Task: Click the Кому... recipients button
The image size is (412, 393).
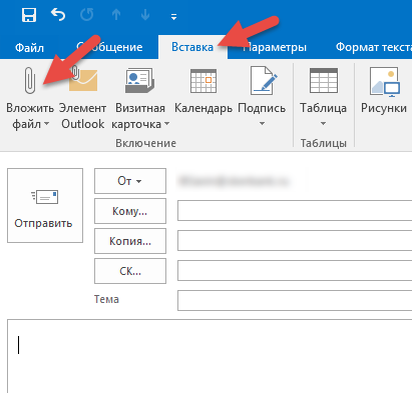Action: coord(130,211)
